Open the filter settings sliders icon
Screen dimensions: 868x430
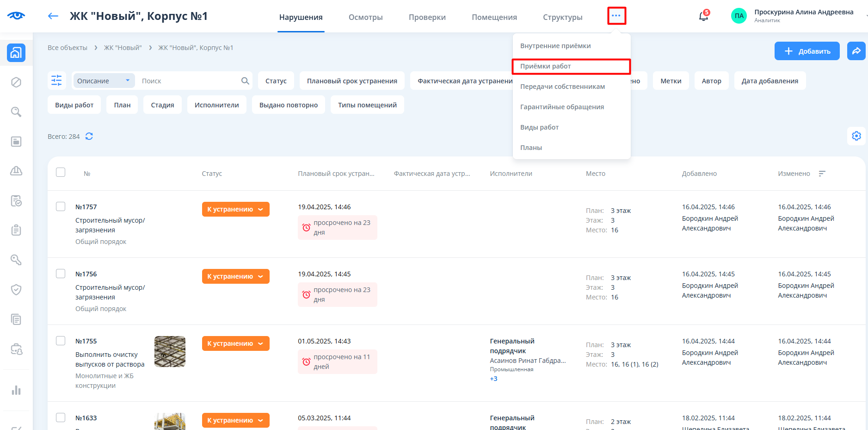pyautogui.click(x=56, y=81)
